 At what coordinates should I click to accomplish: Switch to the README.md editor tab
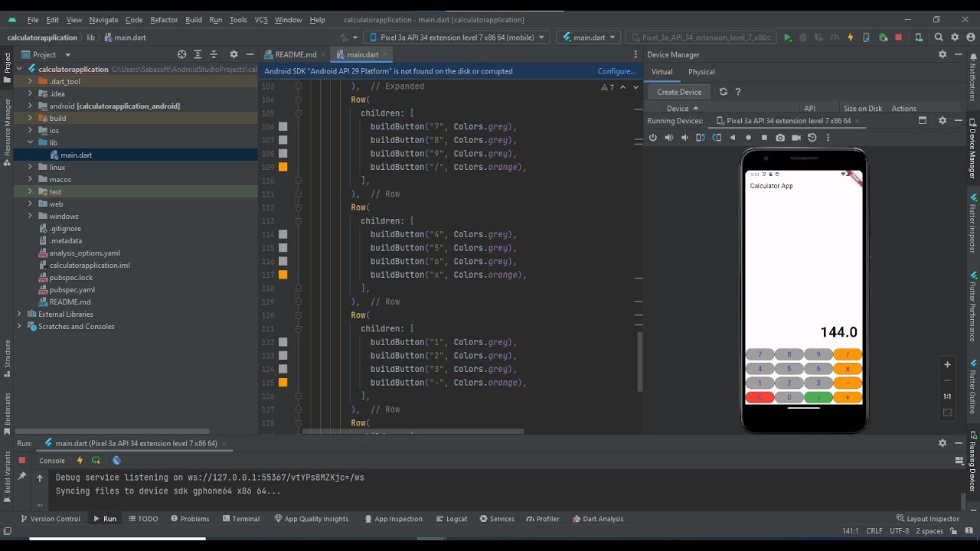pyautogui.click(x=295, y=54)
